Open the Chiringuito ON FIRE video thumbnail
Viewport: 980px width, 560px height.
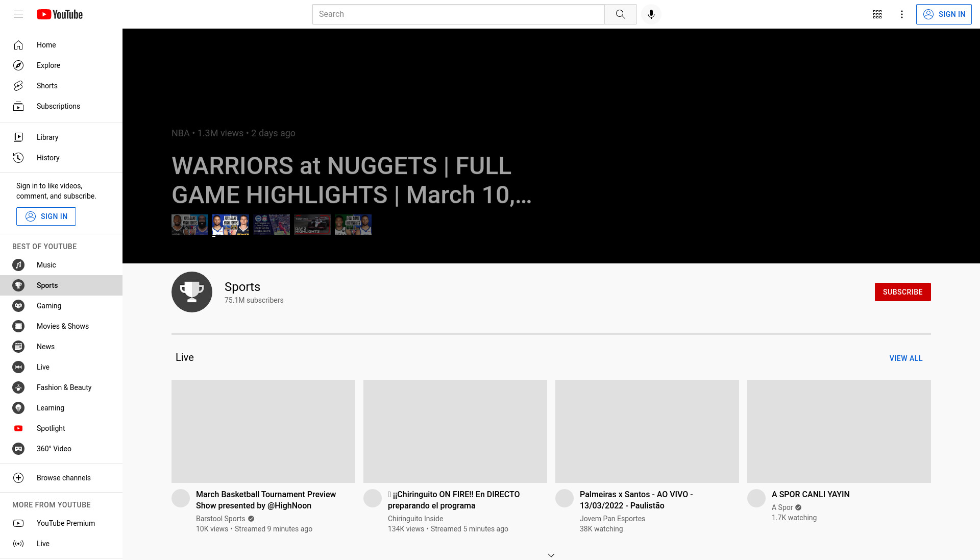pyautogui.click(x=455, y=431)
